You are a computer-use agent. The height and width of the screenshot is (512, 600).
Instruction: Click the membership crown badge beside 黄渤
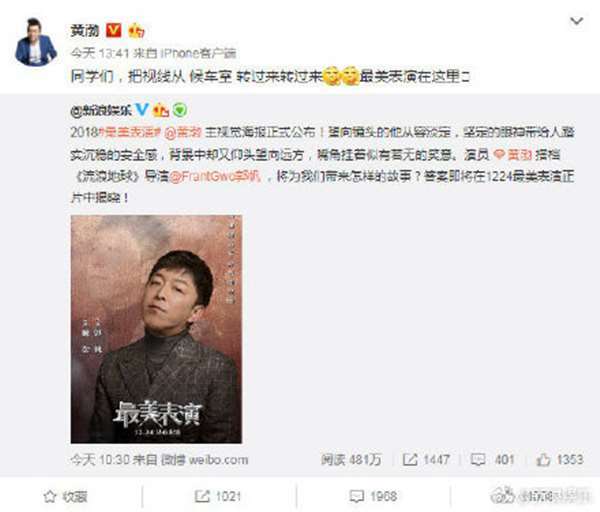pos(136,31)
